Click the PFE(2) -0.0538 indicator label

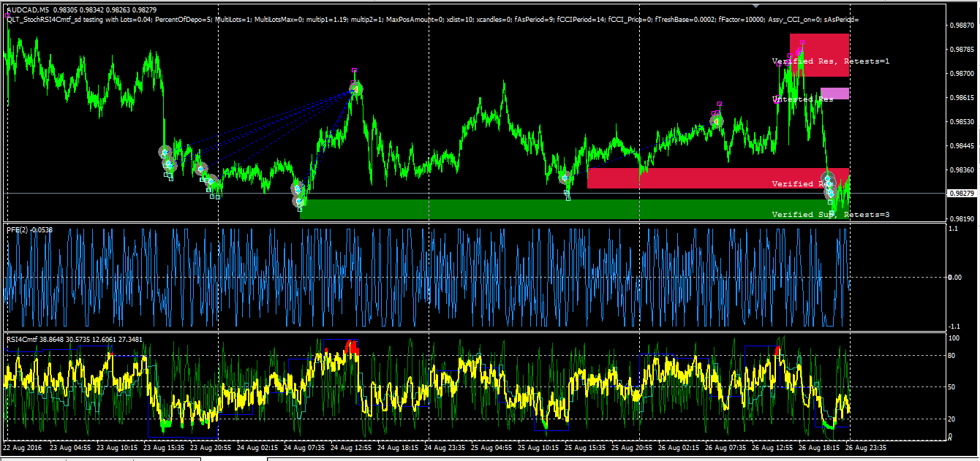(x=30, y=229)
